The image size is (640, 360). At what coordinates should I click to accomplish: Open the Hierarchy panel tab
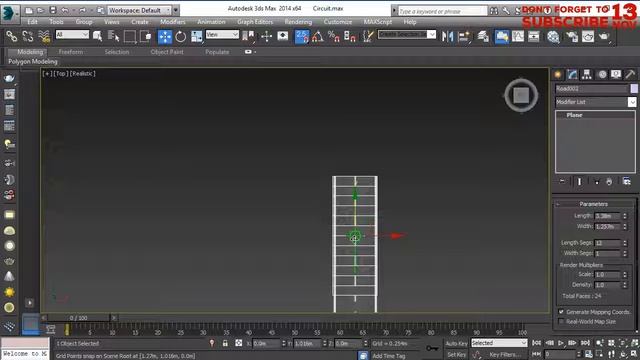point(587,74)
